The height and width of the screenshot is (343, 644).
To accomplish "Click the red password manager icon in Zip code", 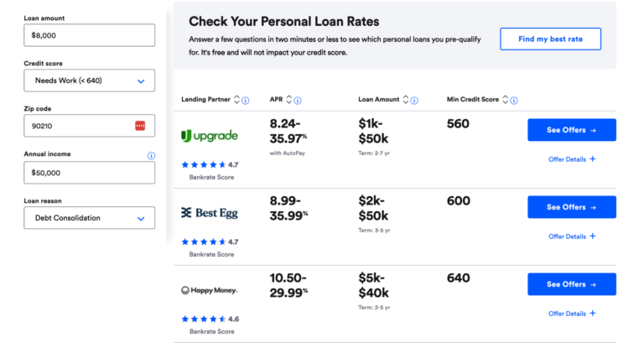I will (x=140, y=126).
